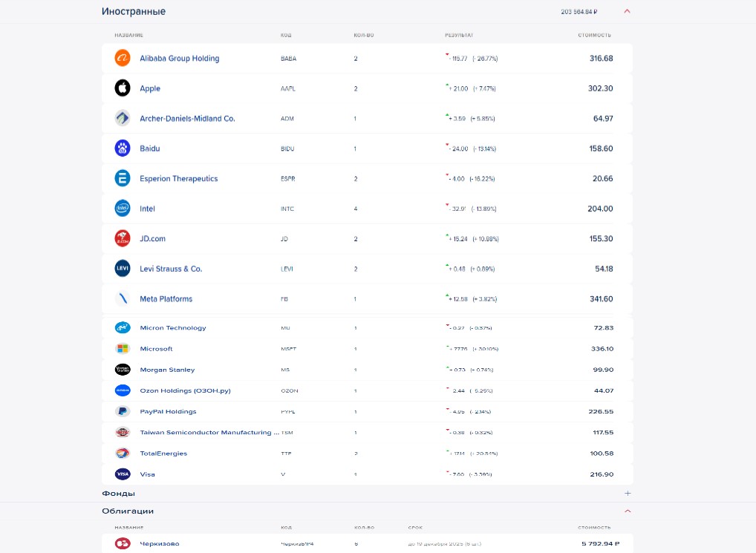
Task: Open the Visa name link
Action: (x=148, y=474)
